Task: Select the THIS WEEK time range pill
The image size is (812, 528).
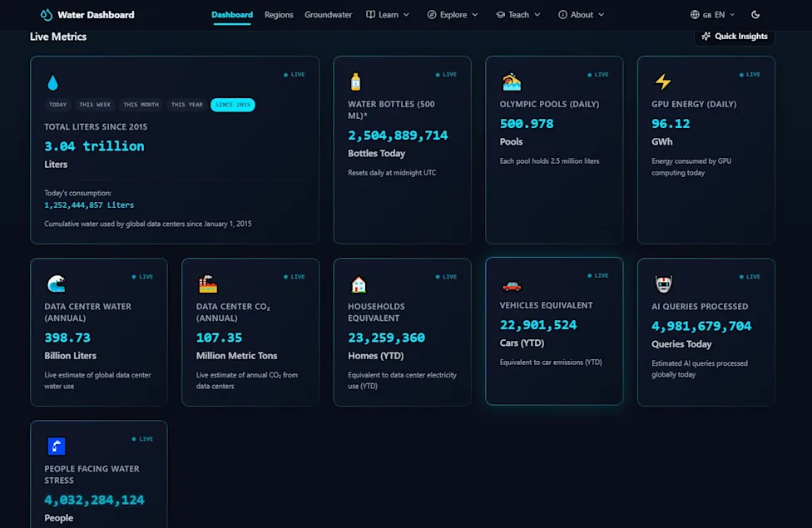Action: coord(95,105)
